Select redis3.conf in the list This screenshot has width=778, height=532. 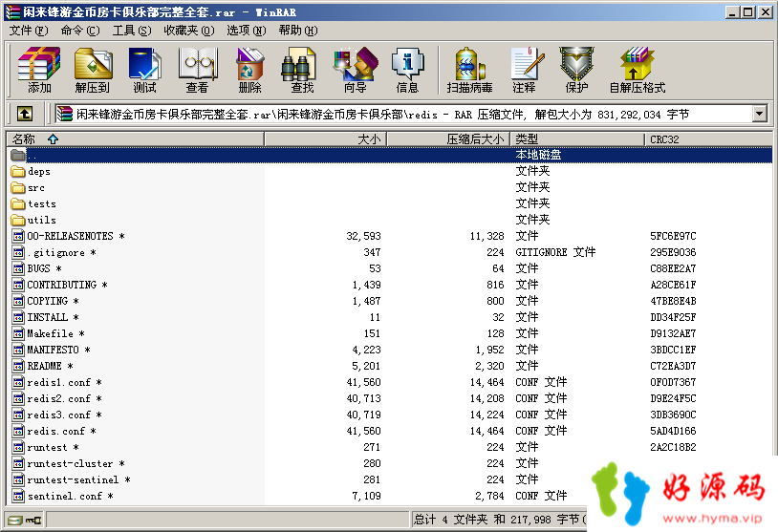point(58,415)
